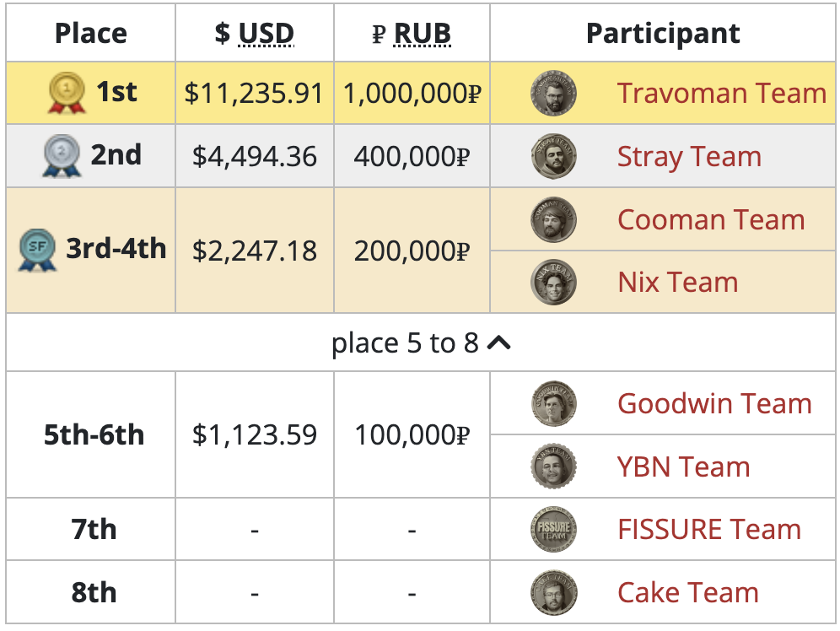Click the silver 2nd place medal icon
The width and height of the screenshot is (840, 631).
[61, 157]
